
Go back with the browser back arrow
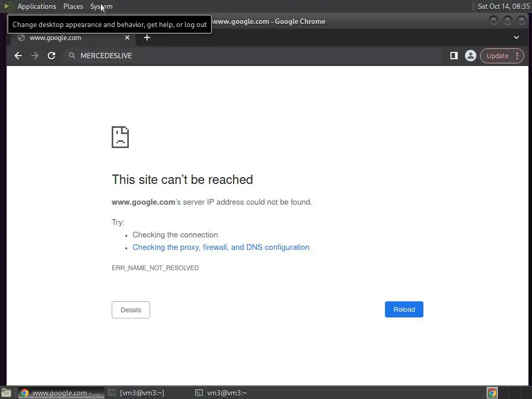coord(18,56)
